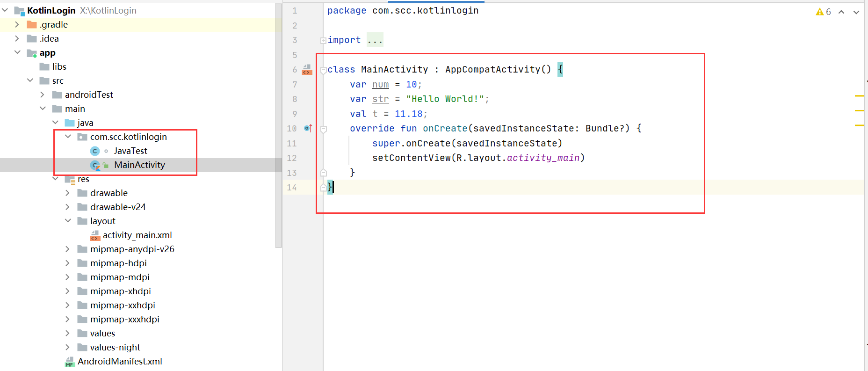Click the orange .gradle folder icon

click(32, 24)
